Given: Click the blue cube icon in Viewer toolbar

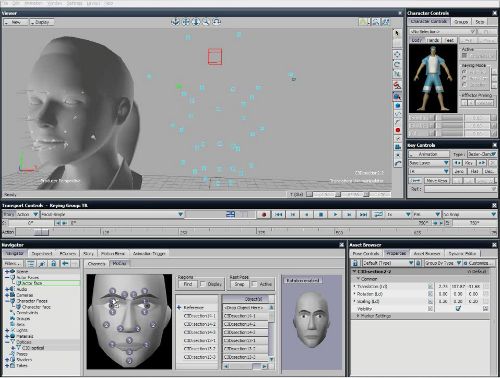Looking at the screenshot, I should click(397, 106).
